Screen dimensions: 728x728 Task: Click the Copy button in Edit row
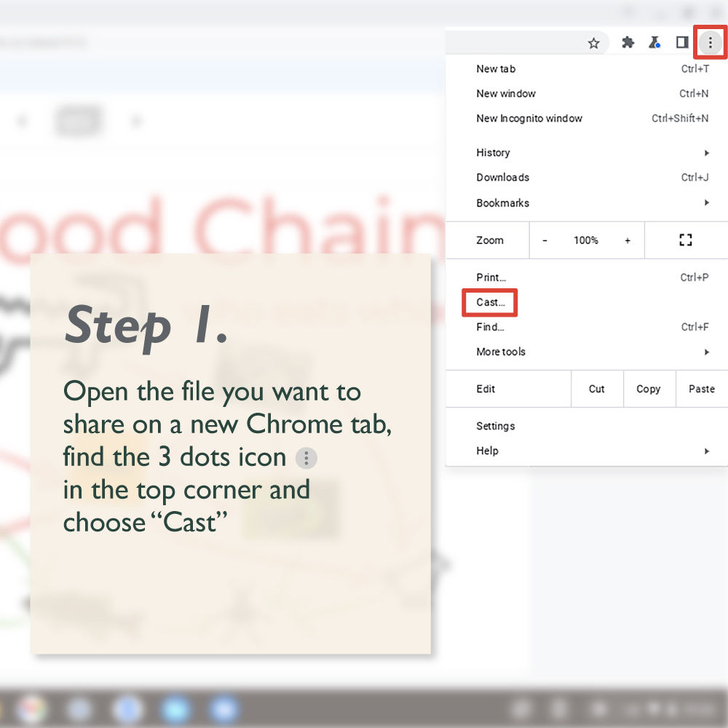point(649,389)
